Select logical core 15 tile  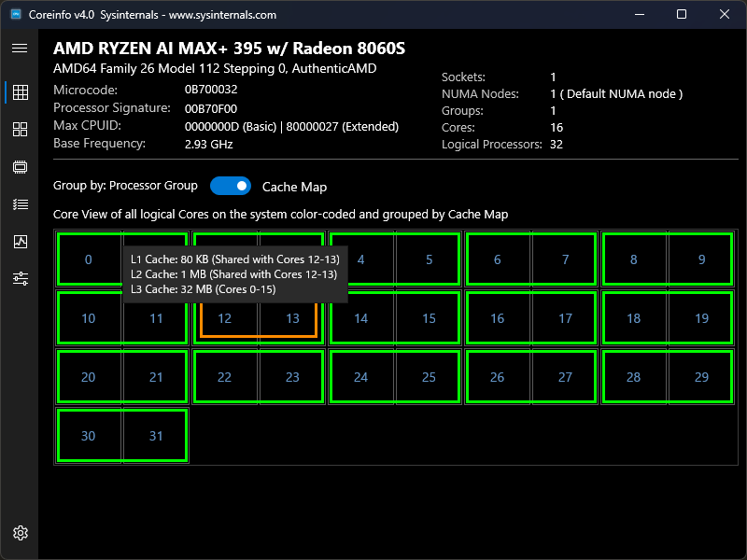(x=429, y=318)
